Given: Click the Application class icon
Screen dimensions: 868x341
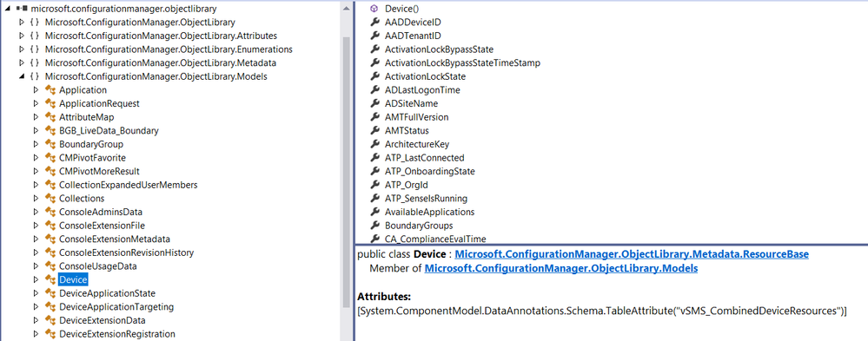Looking at the screenshot, I should [50, 90].
